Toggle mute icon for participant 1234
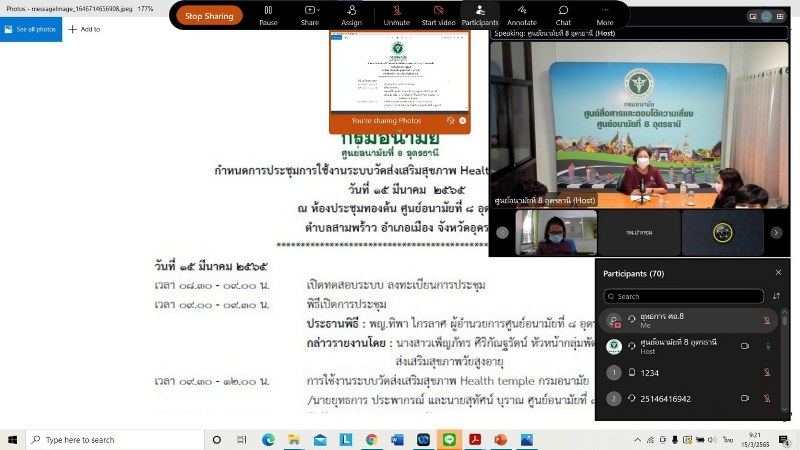Image resolution: width=800 pixels, height=450 pixels. [x=766, y=372]
